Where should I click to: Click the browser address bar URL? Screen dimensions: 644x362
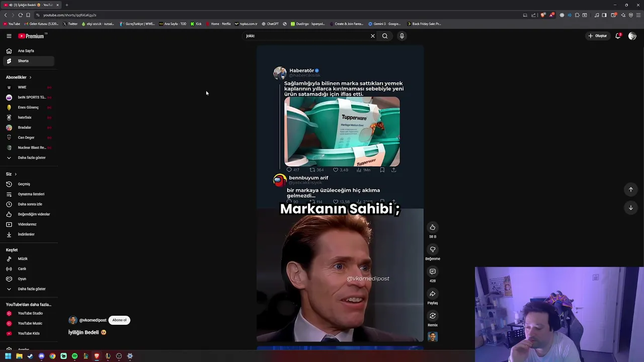[70, 15]
